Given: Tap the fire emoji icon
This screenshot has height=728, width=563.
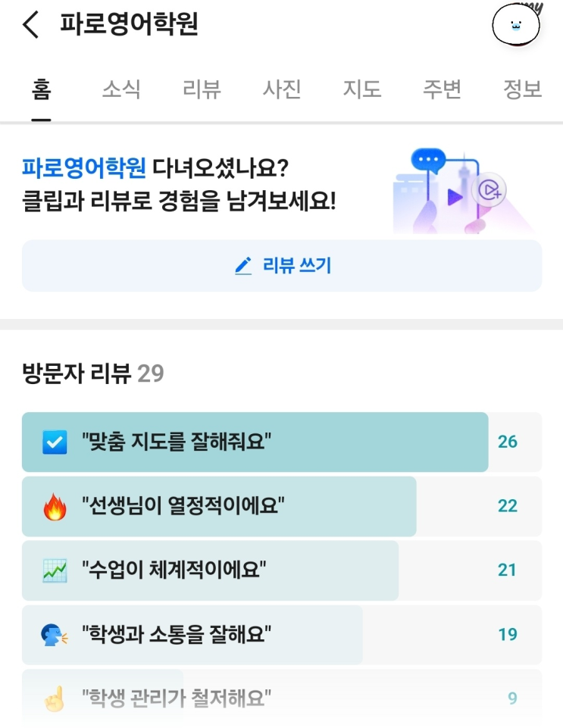Looking at the screenshot, I should click(x=55, y=505).
